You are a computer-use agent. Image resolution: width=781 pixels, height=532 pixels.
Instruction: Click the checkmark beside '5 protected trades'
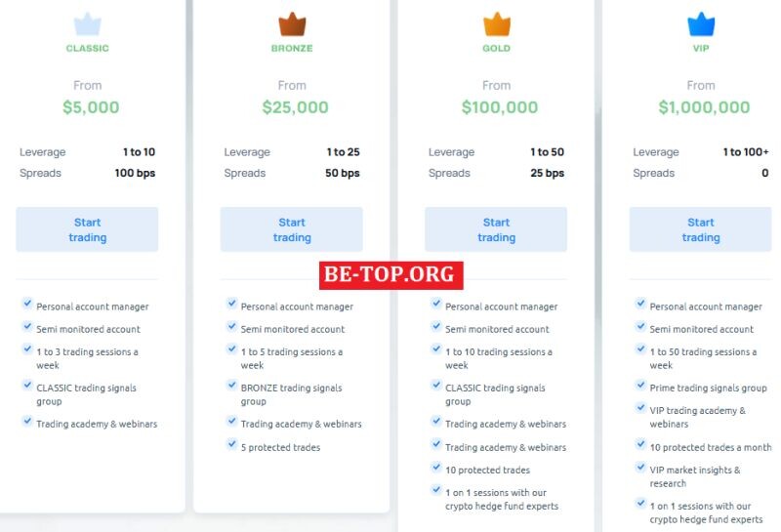click(232, 444)
